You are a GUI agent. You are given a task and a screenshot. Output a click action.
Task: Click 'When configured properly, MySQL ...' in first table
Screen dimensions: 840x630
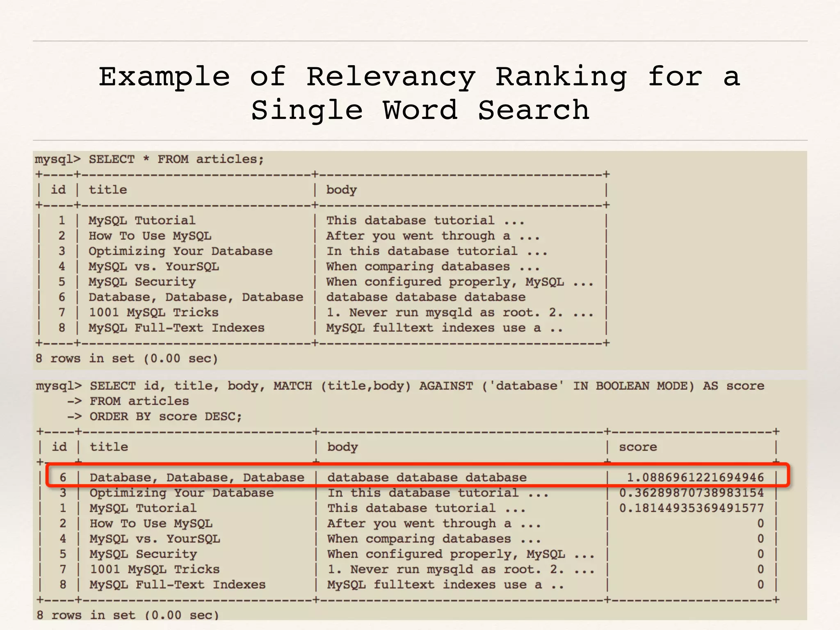tap(460, 282)
